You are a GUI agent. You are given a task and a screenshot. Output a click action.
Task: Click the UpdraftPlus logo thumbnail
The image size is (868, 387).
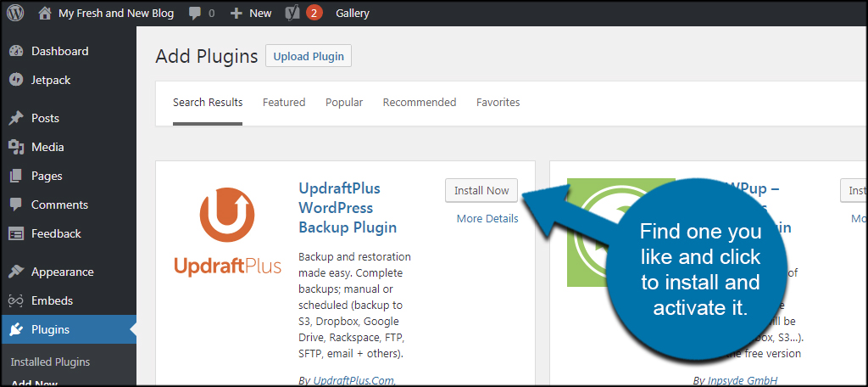tap(228, 232)
